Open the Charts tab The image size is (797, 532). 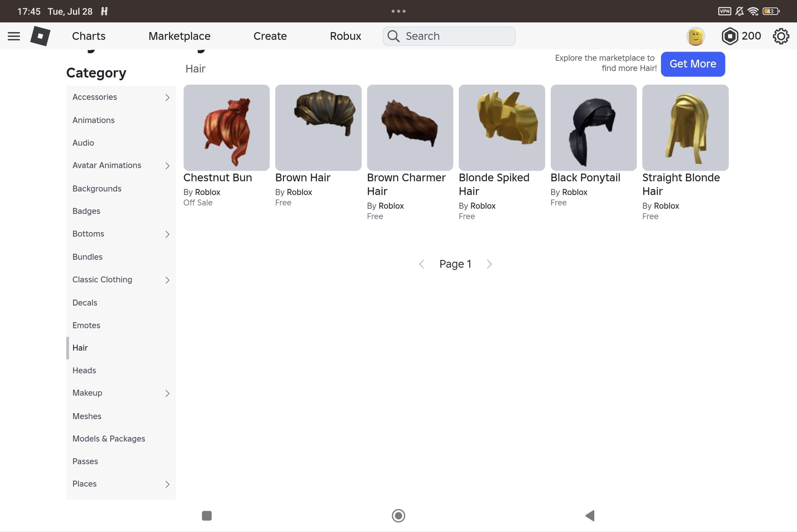click(88, 36)
